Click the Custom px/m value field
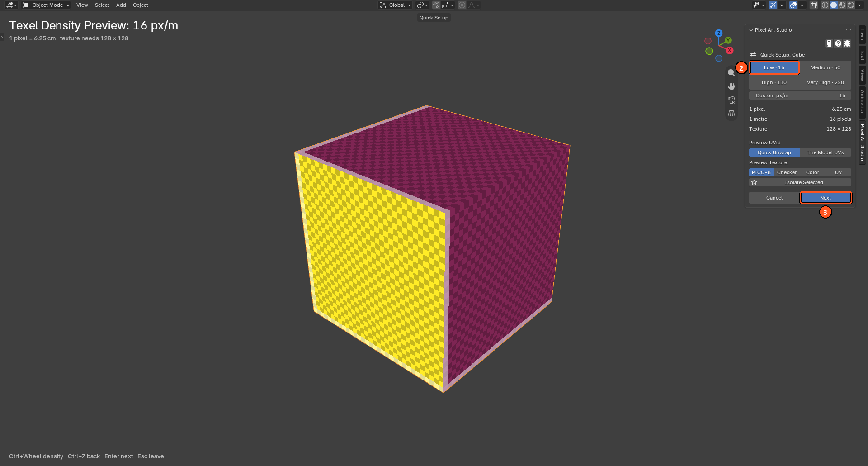868x466 pixels. [x=800, y=95]
